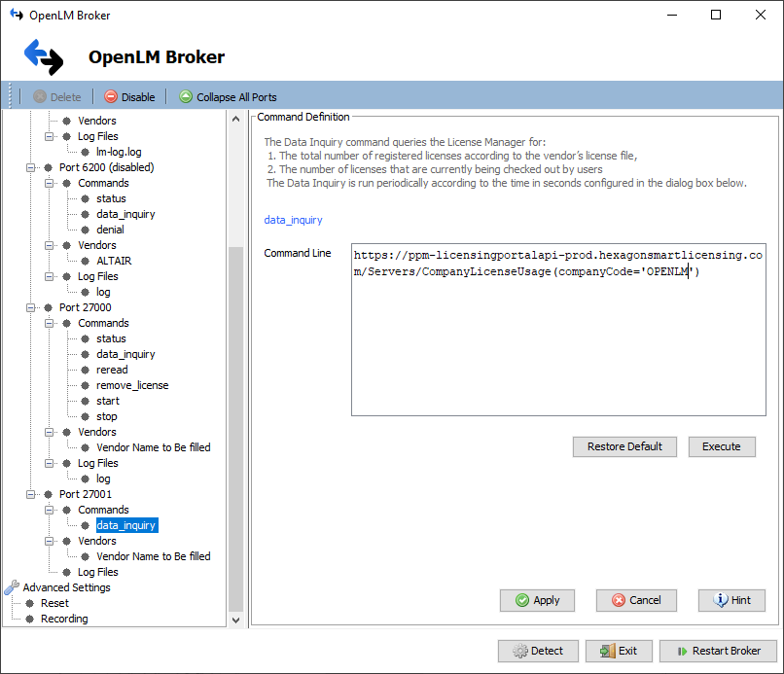The image size is (784, 674).
Task: Select the denial command under Port 6200
Action: (110, 229)
